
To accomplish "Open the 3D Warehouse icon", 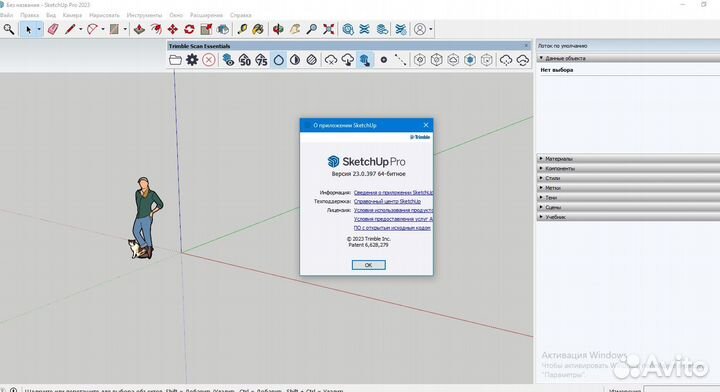I will (348, 29).
